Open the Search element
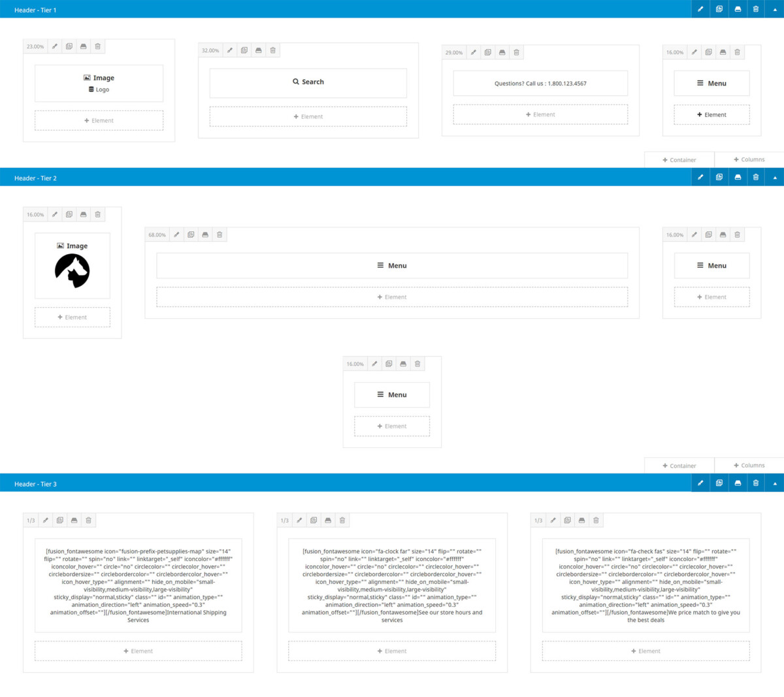 (x=308, y=82)
